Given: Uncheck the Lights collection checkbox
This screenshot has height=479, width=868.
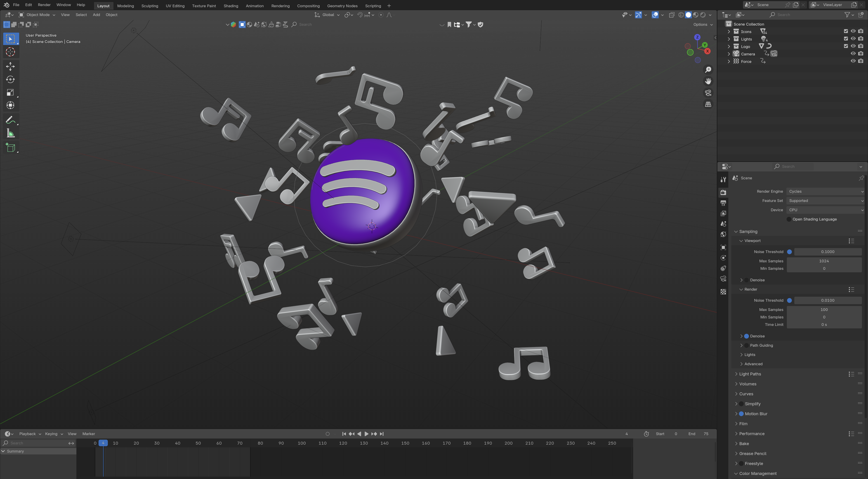Looking at the screenshot, I should 846,39.
